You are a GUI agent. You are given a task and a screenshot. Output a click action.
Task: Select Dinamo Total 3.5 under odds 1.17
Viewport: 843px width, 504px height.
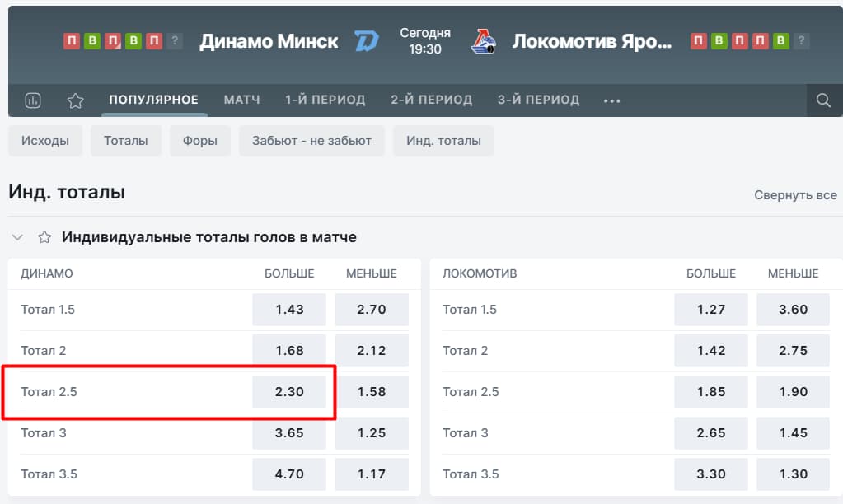point(372,474)
